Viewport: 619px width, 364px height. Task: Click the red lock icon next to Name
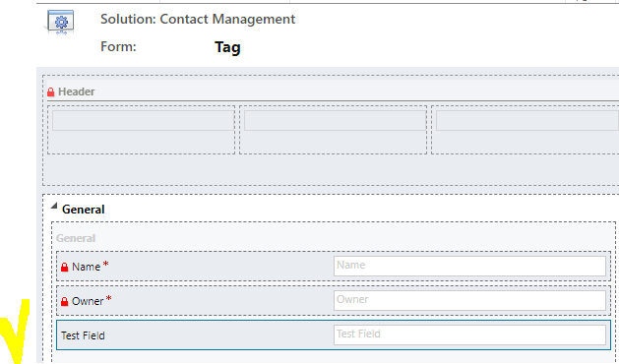click(x=64, y=268)
